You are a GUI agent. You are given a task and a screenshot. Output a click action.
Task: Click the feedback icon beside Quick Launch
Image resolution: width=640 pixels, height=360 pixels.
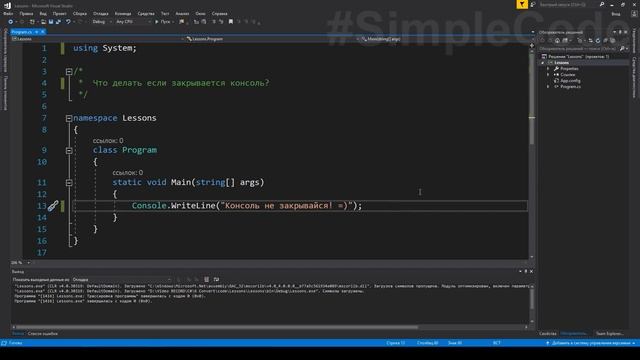coord(533,4)
